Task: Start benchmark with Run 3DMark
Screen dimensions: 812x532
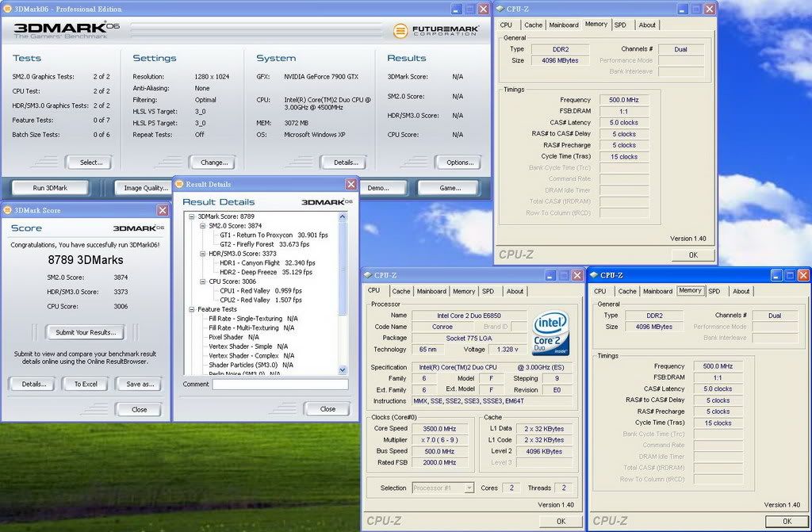Action: pos(50,188)
